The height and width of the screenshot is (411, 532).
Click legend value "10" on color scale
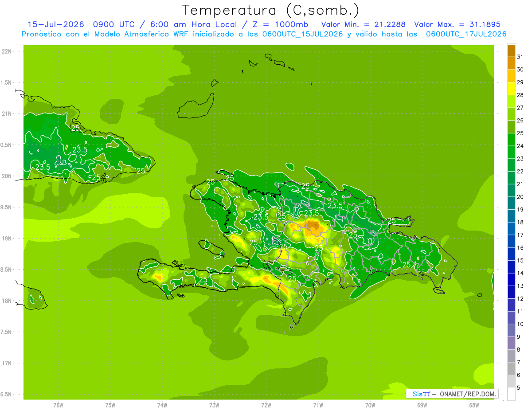(x=520, y=324)
